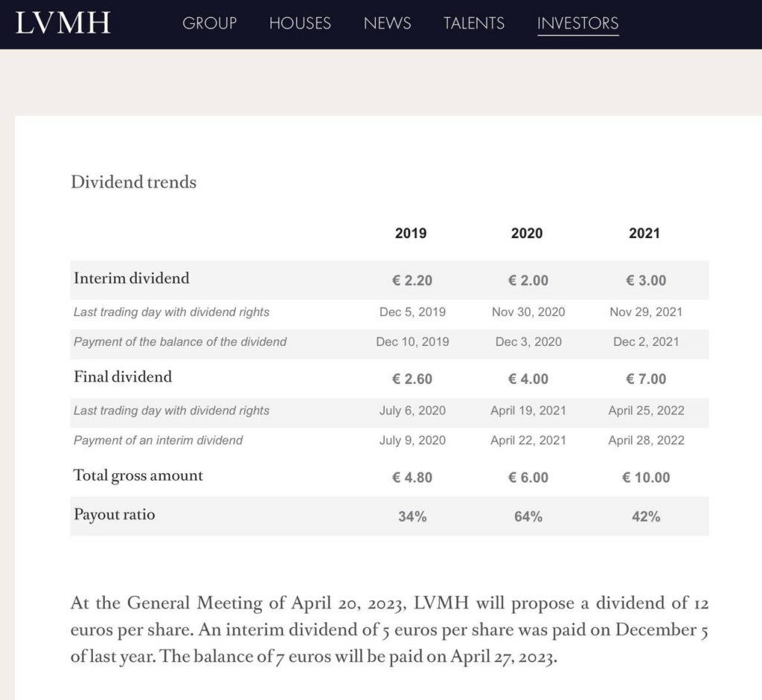Image resolution: width=762 pixels, height=700 pixels.
Task: Open the TALENTS menu item
Action: pyautogui.click(x=474, y=23)
